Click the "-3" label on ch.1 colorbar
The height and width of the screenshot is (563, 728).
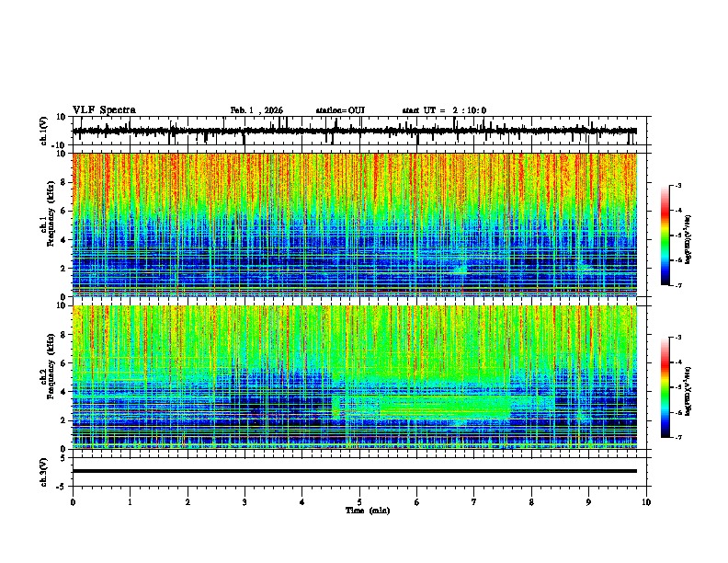click(x=678, y=185)
